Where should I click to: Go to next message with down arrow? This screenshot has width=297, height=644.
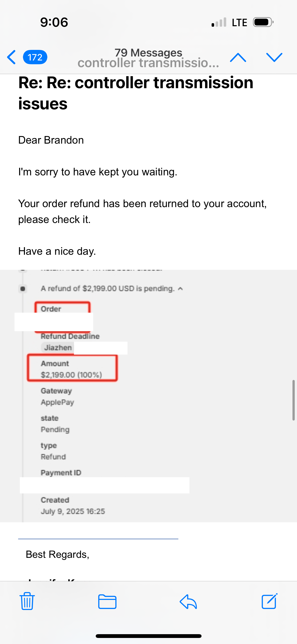click(274, 57)
